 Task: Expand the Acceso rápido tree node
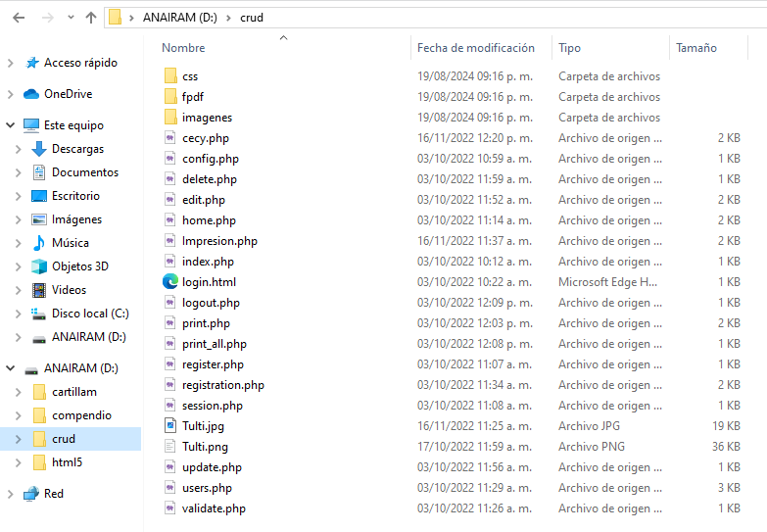coord(11,63)
